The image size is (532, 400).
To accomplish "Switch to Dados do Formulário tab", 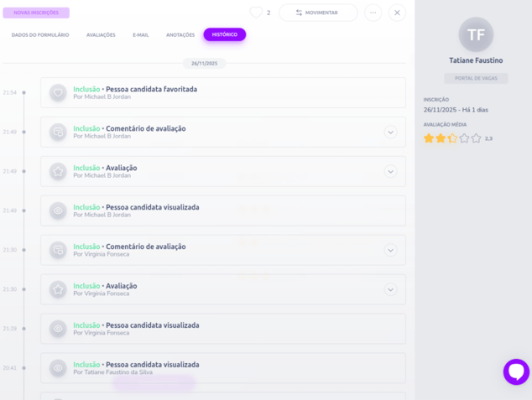I will click(x=40, y=35).
